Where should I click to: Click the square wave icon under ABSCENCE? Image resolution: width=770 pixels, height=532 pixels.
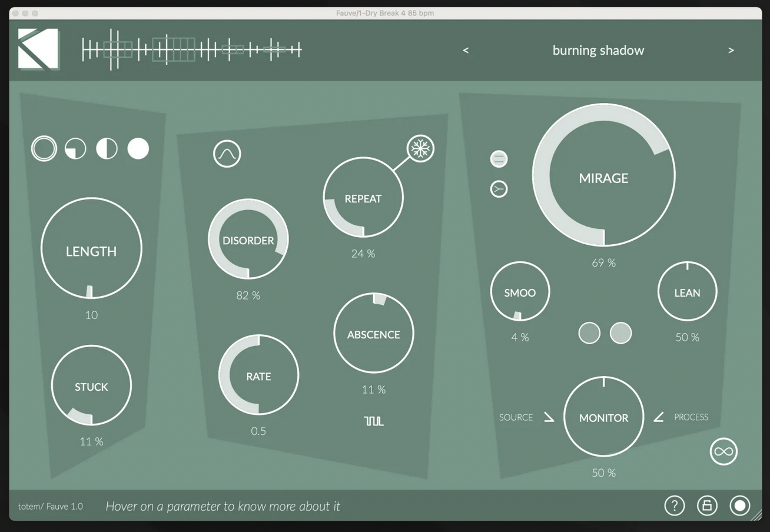pos(374,421)
